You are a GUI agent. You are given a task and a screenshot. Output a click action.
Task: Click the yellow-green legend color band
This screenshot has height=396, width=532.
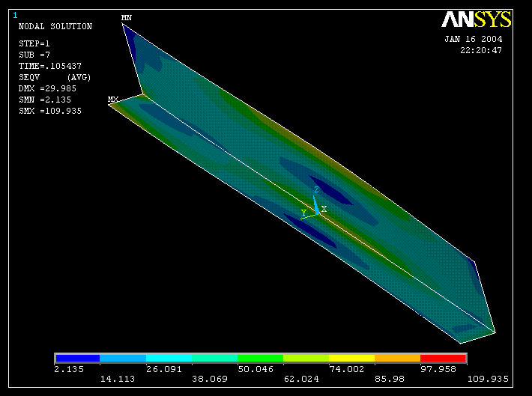pos(306,358)
